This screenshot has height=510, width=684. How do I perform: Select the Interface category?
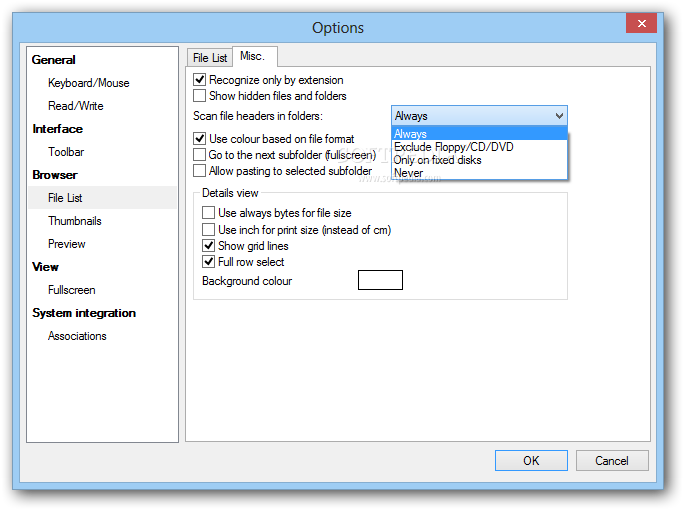57,129
